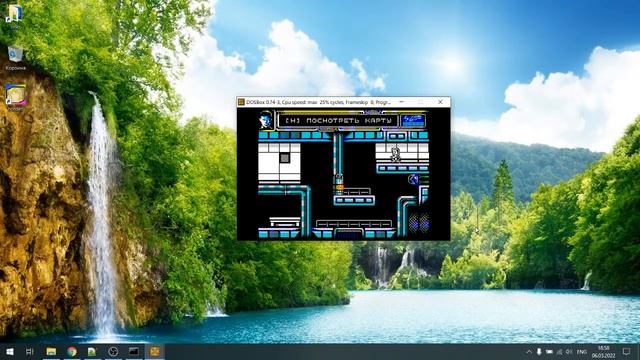Select the colorful shortcut below Корзина
This screenshot has height=360, width=640.
pyautogui.click(x=16, y=98)
